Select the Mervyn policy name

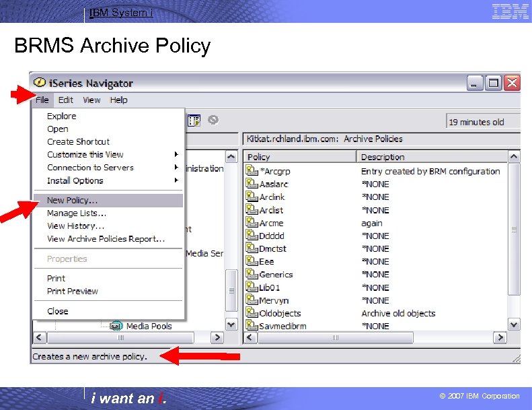pyautogui.click(x=274, y=301)
